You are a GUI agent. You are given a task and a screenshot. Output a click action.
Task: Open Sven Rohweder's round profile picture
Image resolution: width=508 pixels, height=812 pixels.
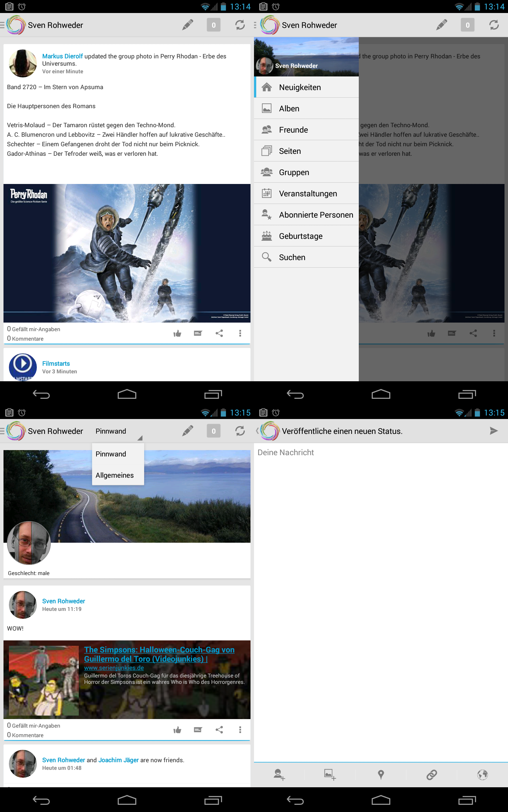click(x=29, y=543)
